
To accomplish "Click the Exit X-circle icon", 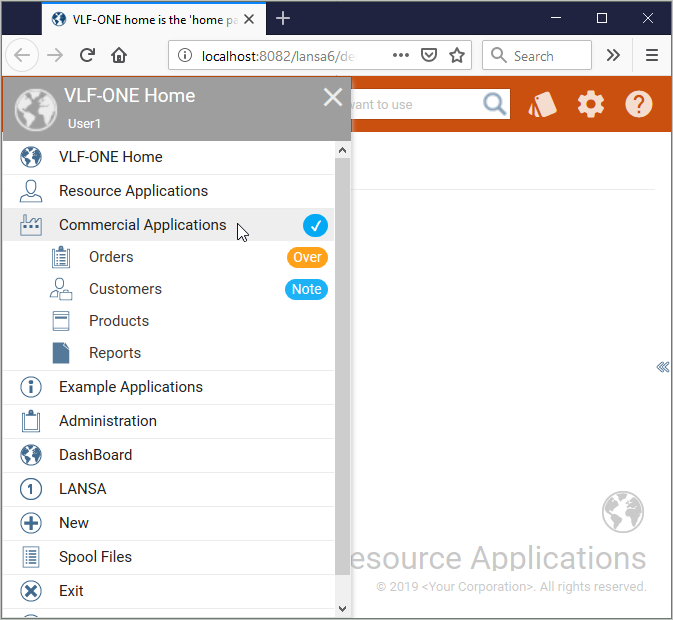I will [31, 591].
